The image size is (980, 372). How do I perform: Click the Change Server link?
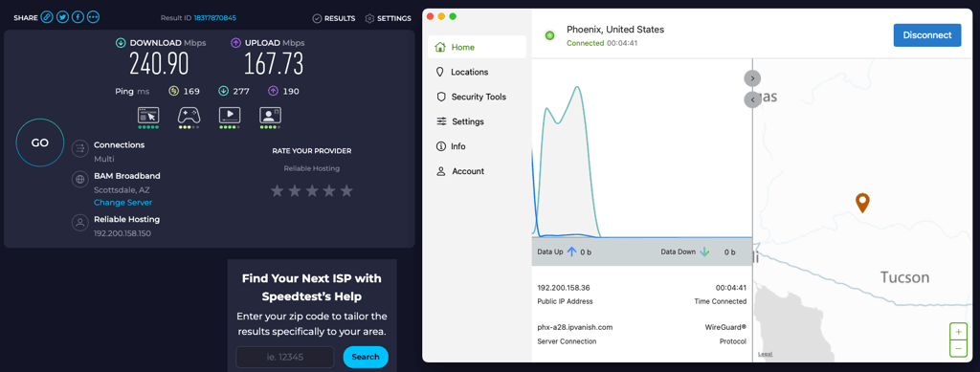tap(123, 203)
